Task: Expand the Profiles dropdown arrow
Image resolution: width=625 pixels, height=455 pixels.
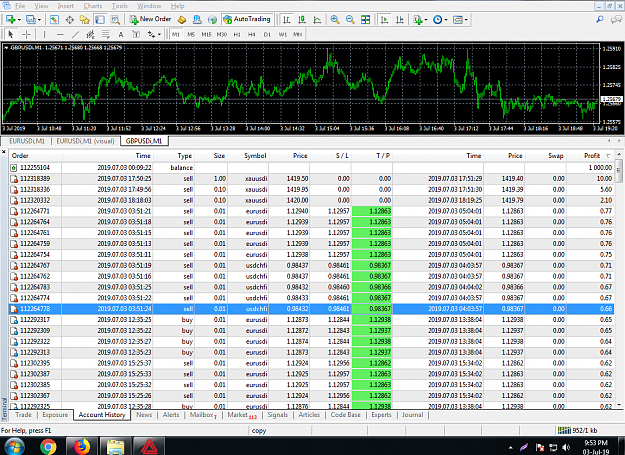Action: point(39,20)
